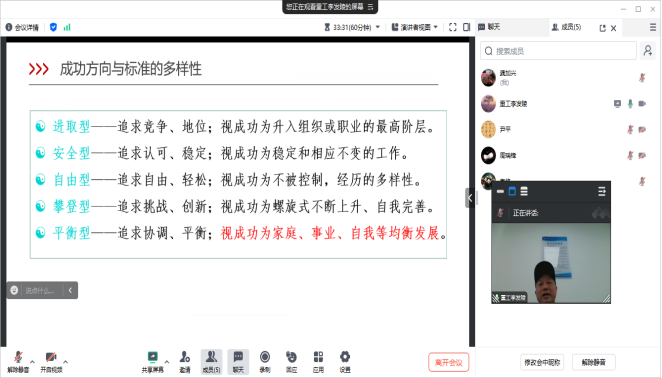
Task: Pop out the members panel icon
Action: 602,28
